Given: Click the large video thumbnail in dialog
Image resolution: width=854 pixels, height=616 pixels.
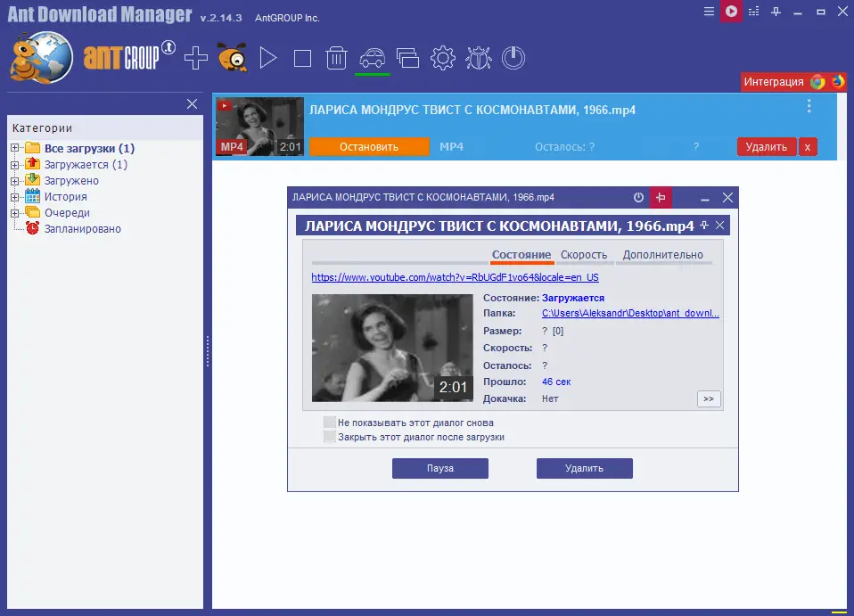Looking at the screenshot, I should (392, 348).
